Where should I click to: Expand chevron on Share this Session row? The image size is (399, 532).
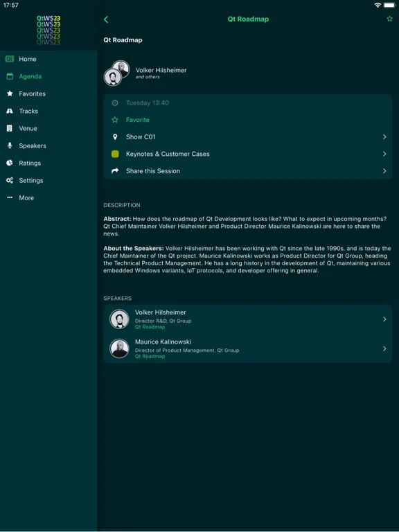384,171
